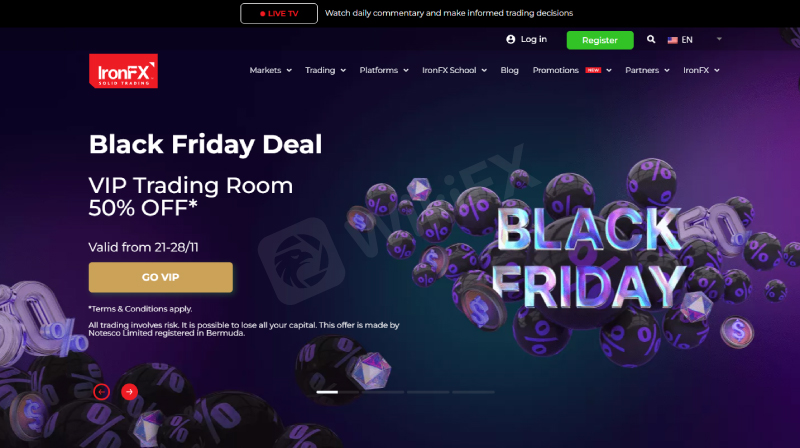Viewport: 800px width, 448px height.
Task: Select the last carousel slide indicator
Action: pos(473,392)
